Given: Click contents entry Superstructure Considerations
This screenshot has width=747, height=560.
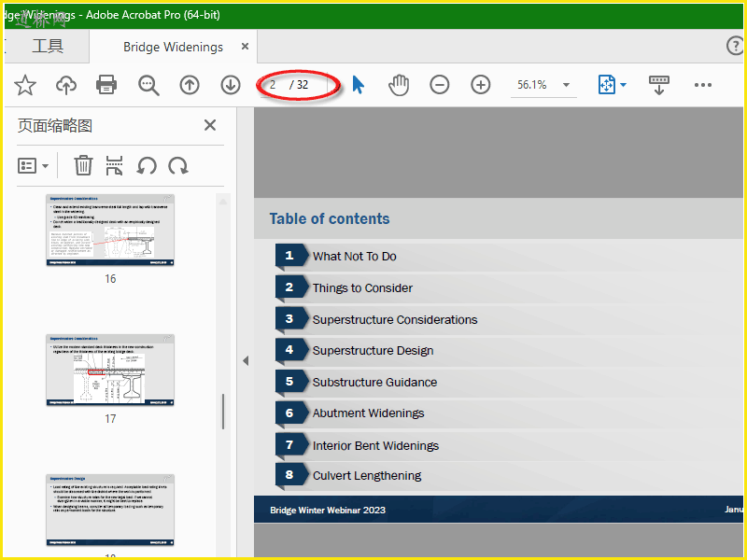Looking at the screenshot, I should (x=395, y=319).
